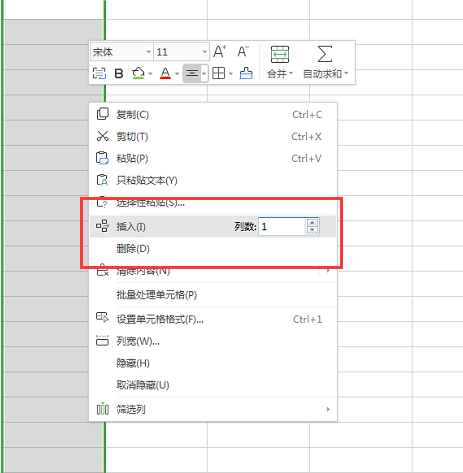Screen dimensions: 463x473
Task: Click the decrease font size icon
Action: point(243,52)
